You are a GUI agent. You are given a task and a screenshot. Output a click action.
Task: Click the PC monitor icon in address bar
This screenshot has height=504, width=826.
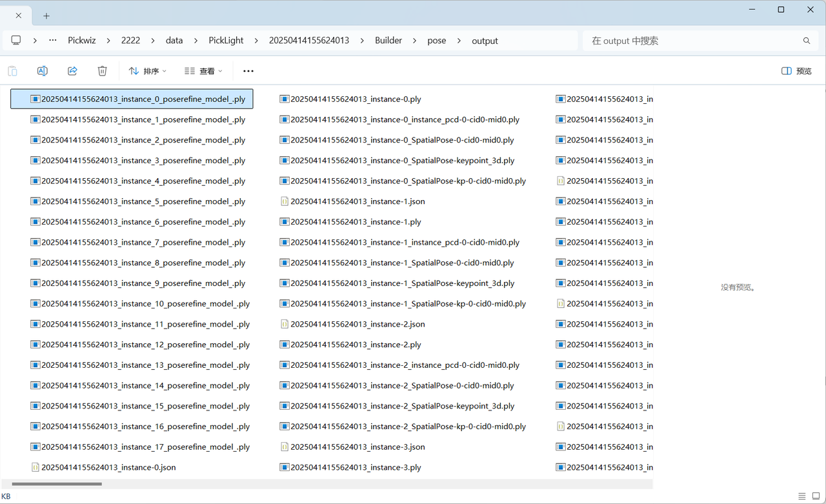click(x=16, y=40)
